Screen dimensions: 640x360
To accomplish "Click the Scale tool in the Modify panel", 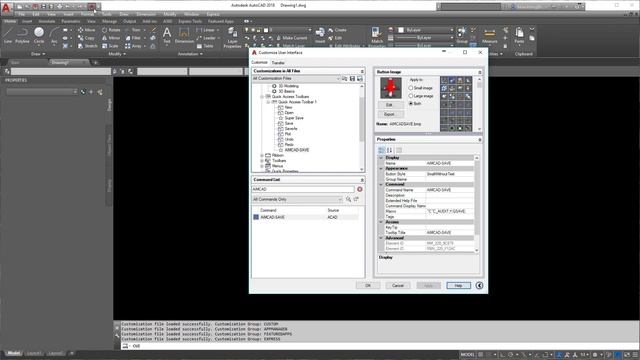I will point(110,46).
